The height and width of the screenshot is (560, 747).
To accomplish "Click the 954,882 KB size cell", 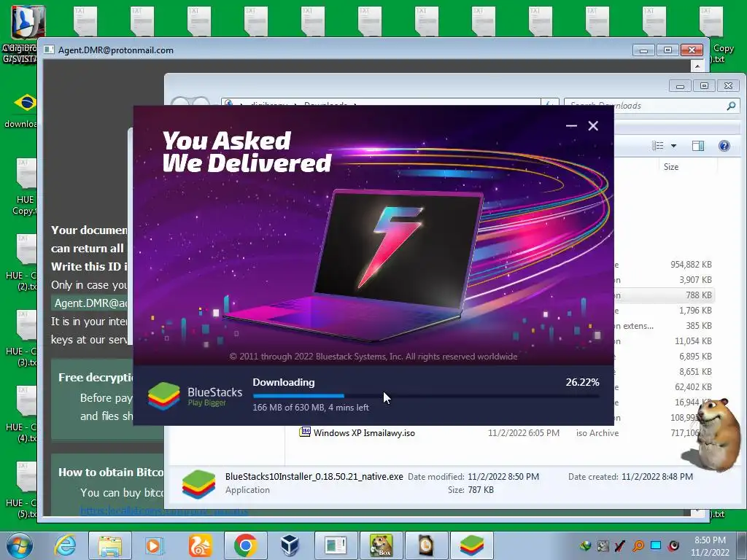I will (691, 265).
